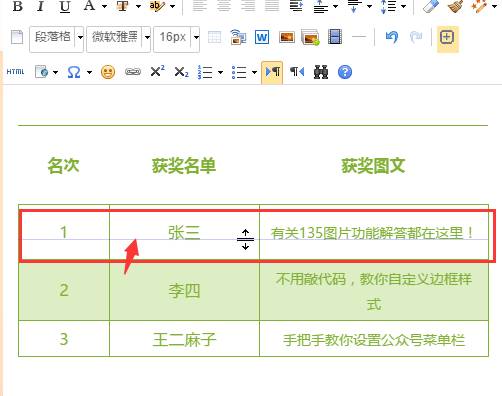Apply superscript formatting
502x396 pixels.
point(157,71)
